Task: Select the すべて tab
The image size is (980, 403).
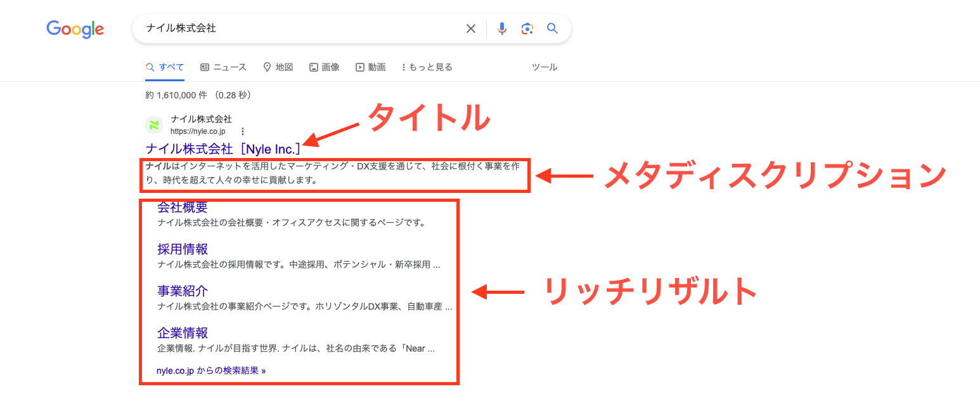Action: [165, 67]
